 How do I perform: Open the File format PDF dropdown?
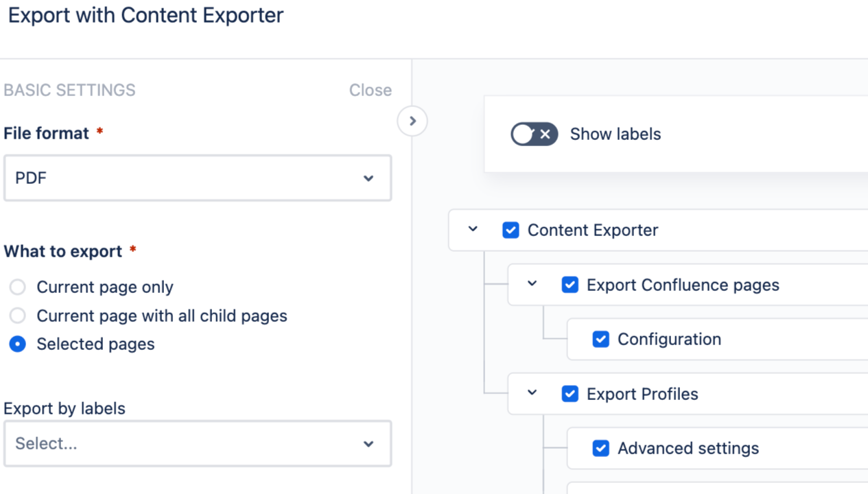point(198,178)
